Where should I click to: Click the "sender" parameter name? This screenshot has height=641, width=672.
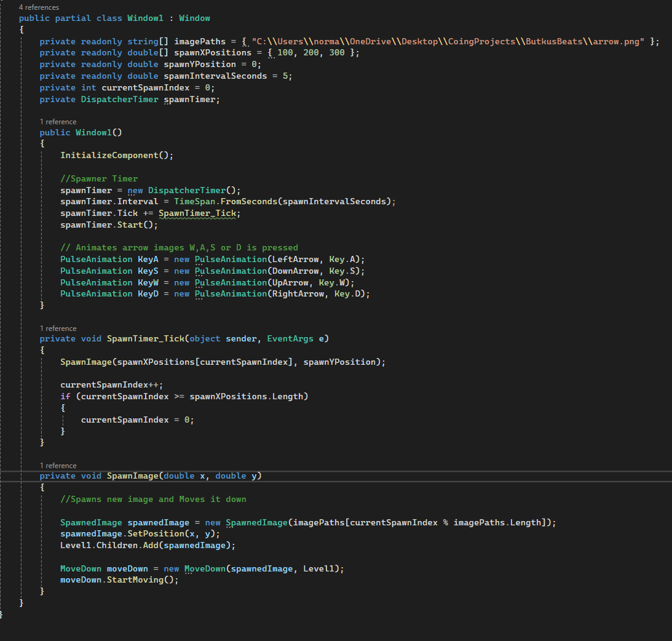click(241, 339)
